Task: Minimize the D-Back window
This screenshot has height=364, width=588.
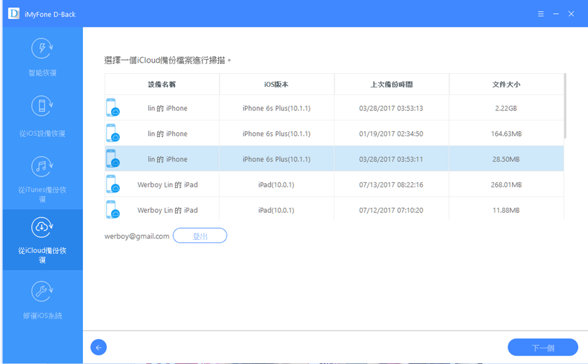Action: click(x=556, y=14)
